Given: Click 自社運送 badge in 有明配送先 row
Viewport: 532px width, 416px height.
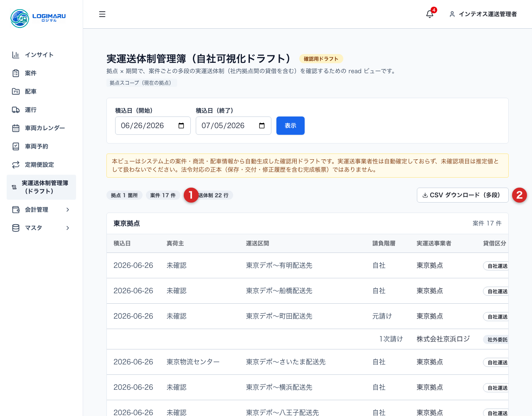Looking at the screenshot, I should click(x=496, y=266).
